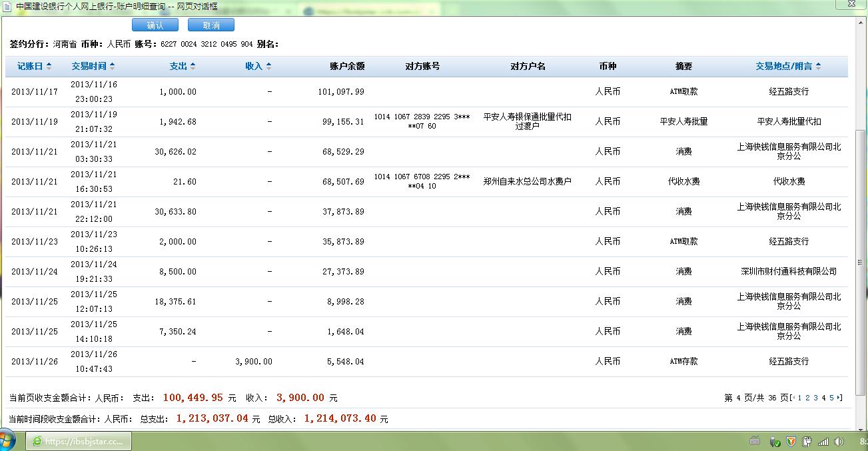Screen dimensions: 868x451
Task: Click the 确认 confirm button
Action: (155, 25)
